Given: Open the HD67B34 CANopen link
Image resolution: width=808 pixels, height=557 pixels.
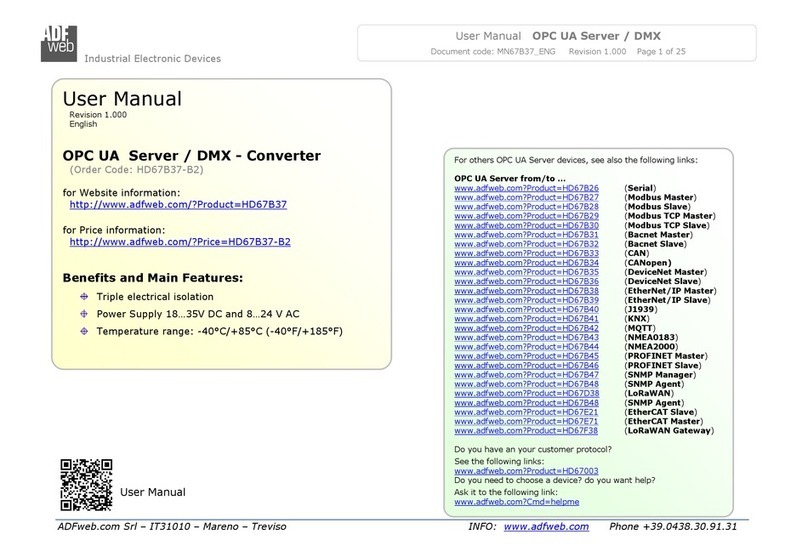Looking at the screenshot, I should (526, 263).
